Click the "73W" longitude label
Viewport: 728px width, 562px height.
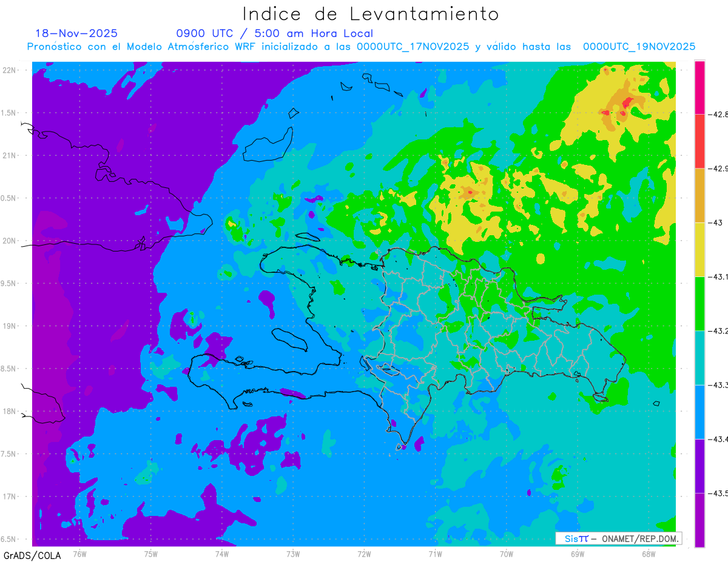pos(293,554)
